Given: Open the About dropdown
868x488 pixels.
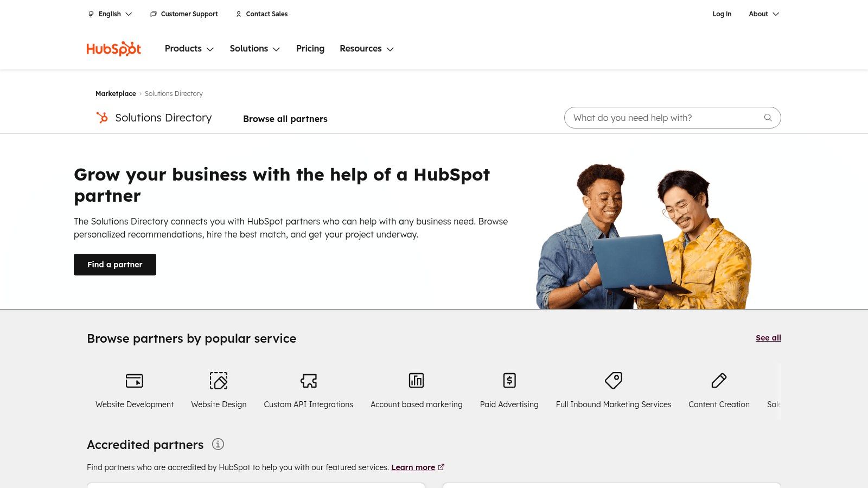Looking at the screenshot, I should click(x=763, y=14).
